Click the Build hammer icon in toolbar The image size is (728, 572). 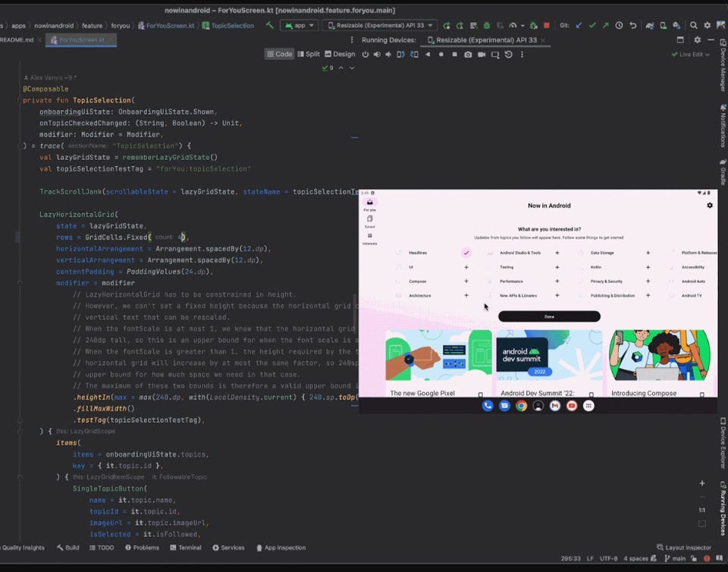point(269,26)
